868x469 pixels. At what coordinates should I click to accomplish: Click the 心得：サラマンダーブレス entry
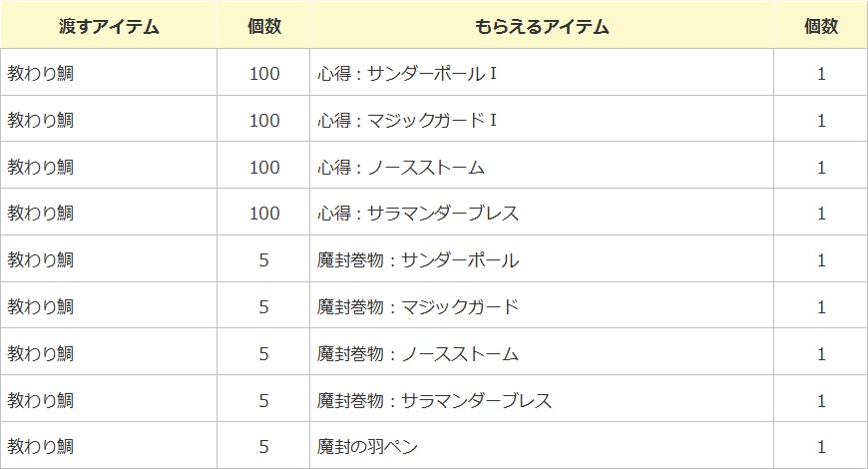coord(418,214)
